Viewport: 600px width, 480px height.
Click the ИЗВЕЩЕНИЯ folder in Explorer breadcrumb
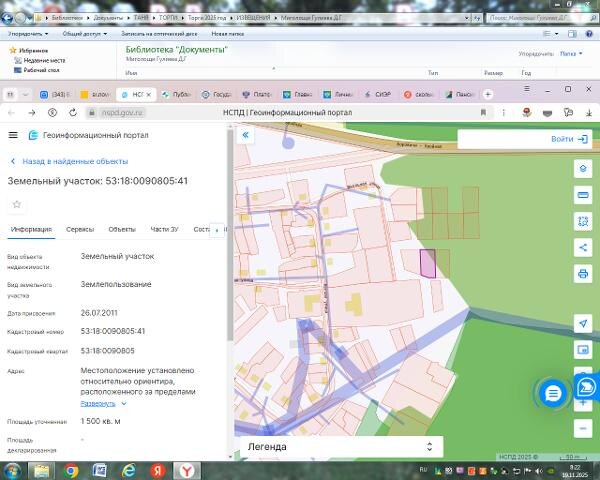(x=253, y=18)
